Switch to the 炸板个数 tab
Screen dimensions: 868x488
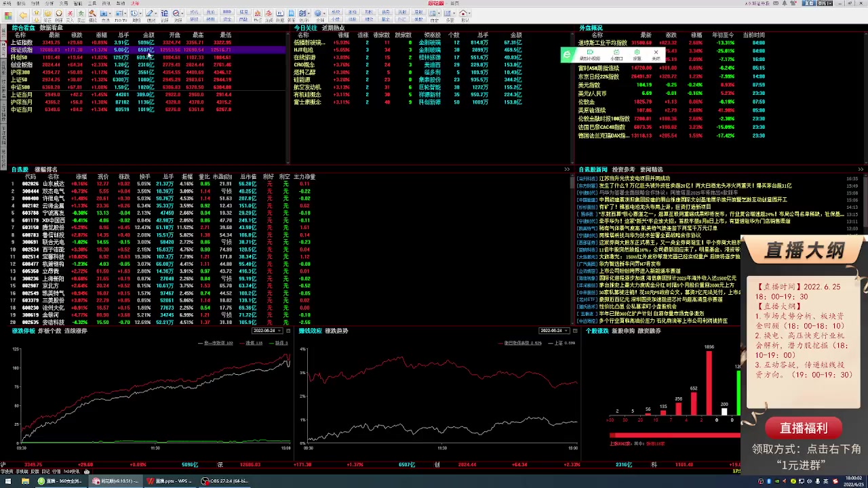click(50, 331)
